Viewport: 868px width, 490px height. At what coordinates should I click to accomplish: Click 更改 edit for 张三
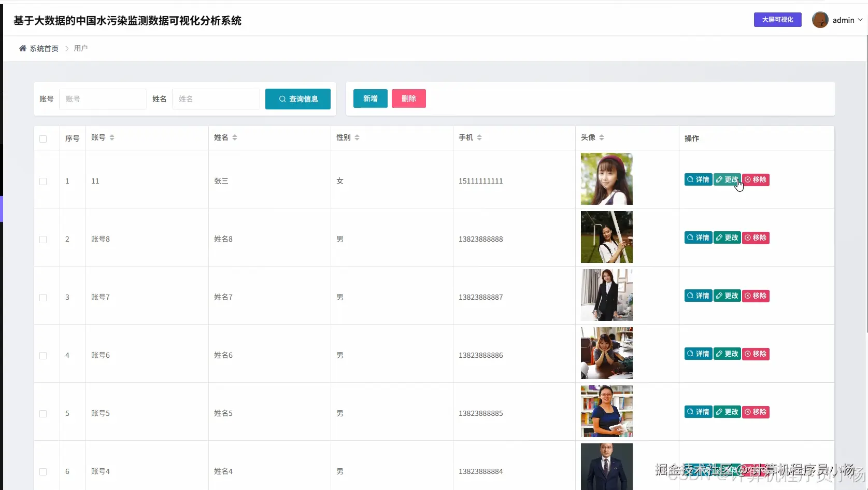coord(727,179)
